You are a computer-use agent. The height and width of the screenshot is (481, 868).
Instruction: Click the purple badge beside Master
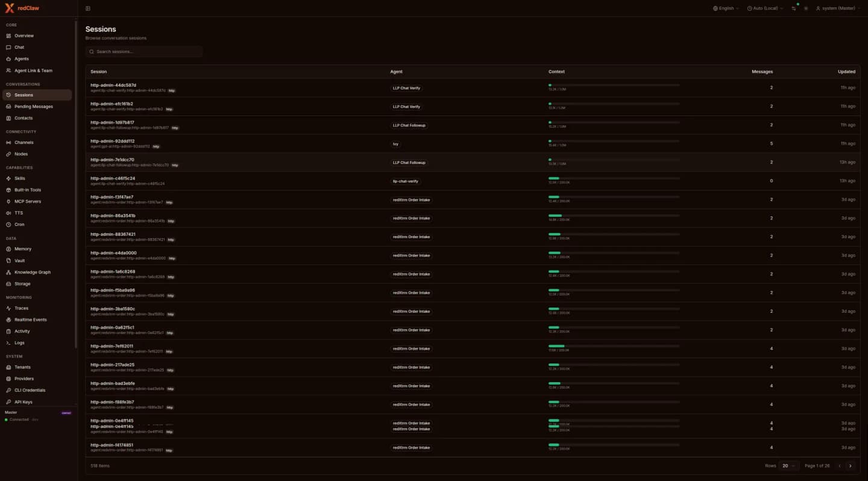click(66, 413)
